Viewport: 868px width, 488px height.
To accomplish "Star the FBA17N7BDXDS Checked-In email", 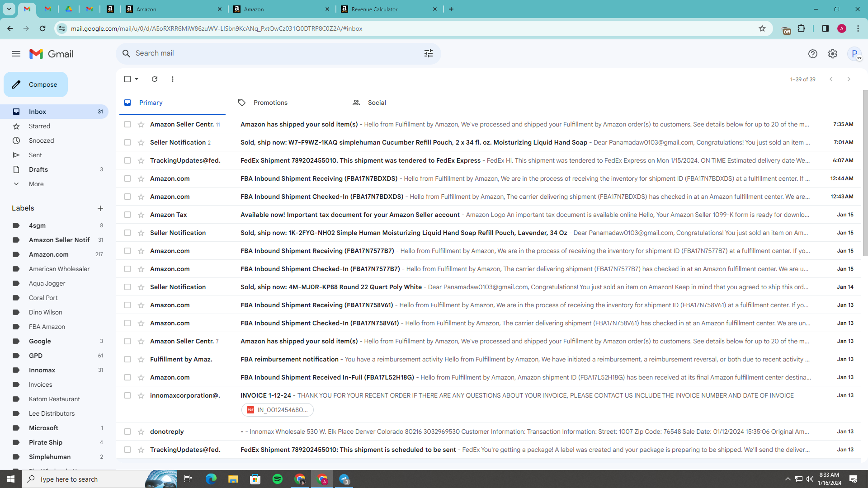I will (x=141, y=197).
